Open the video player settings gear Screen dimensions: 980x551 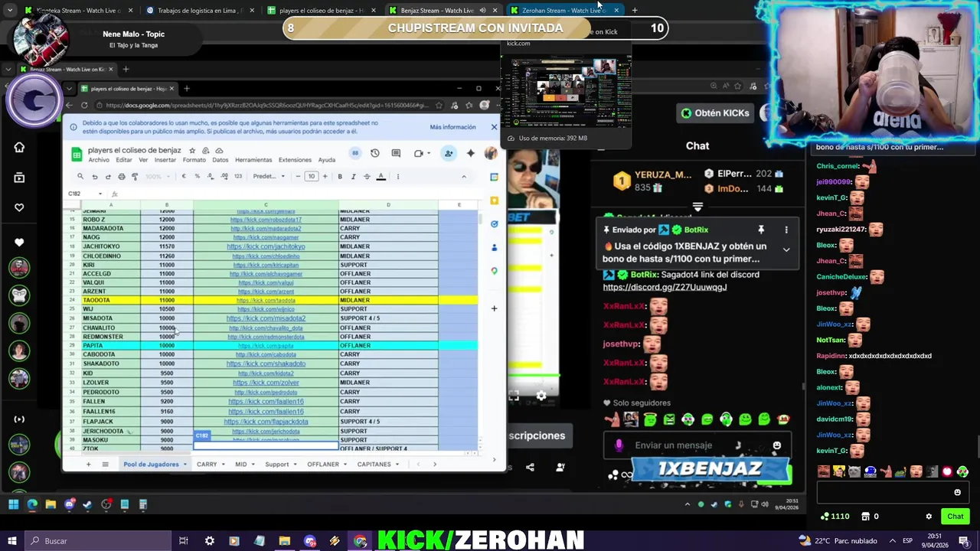point(541,396)
